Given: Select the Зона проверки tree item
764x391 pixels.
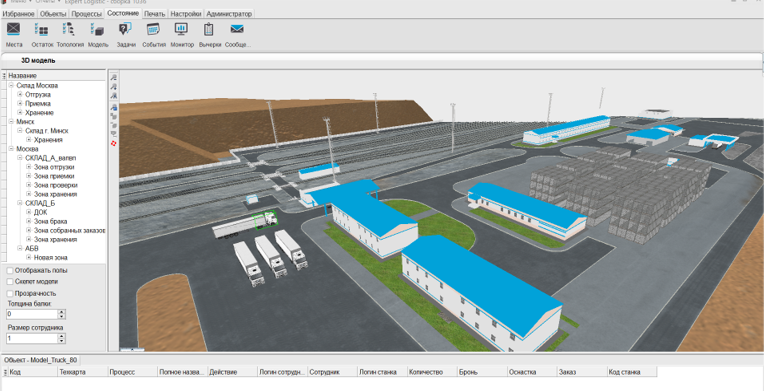Looking at the screenshot, I should [x=56, y=185].
